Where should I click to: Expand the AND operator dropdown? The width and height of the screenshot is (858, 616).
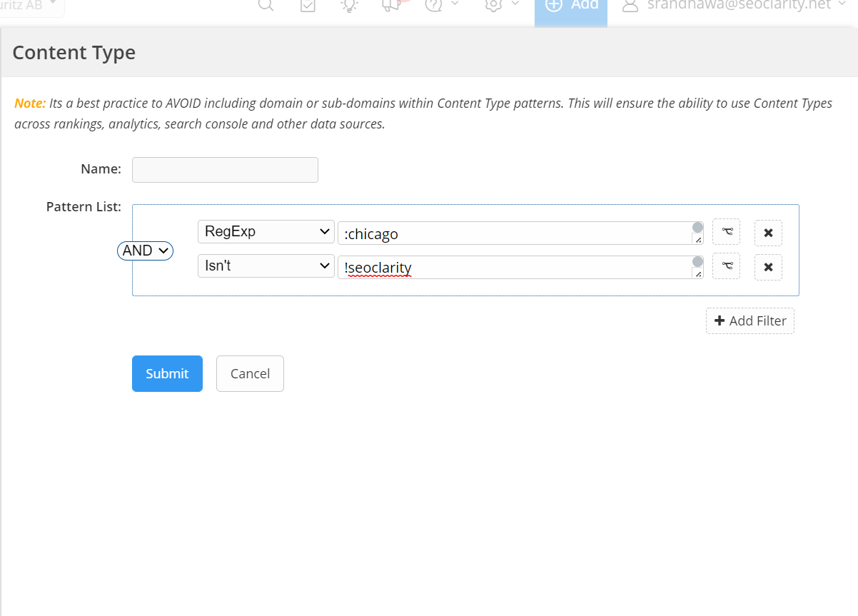[x=145, y=251]
